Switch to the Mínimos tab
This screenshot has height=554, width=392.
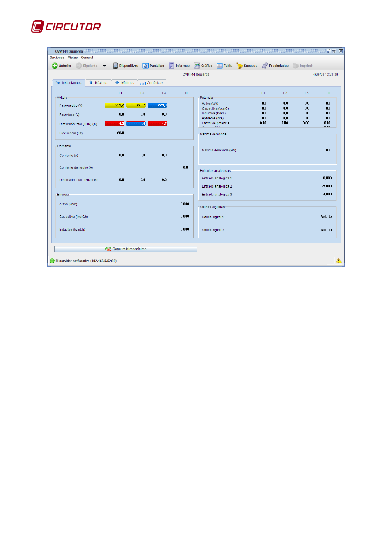[x=124, y=83]
